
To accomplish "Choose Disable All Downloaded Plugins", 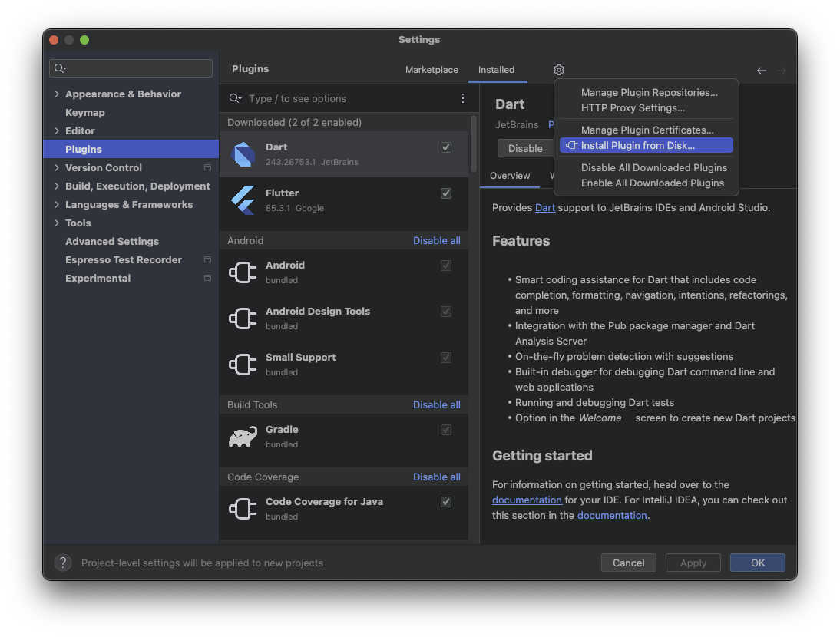I will coord(654,167).
